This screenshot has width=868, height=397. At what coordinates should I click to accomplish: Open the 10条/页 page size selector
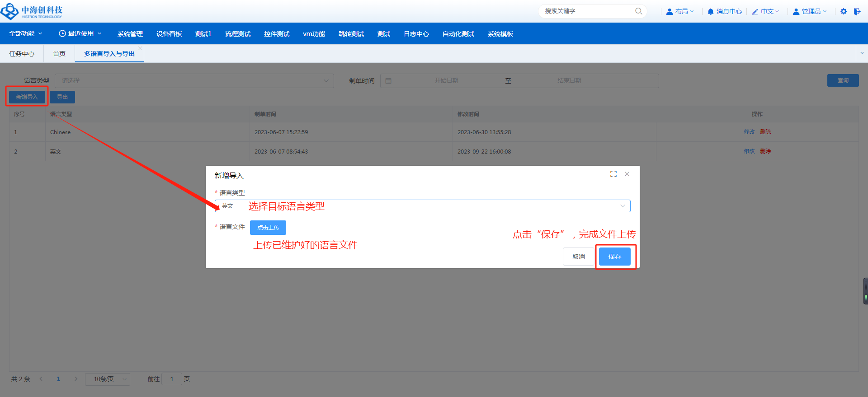click(x=108, y=379)
